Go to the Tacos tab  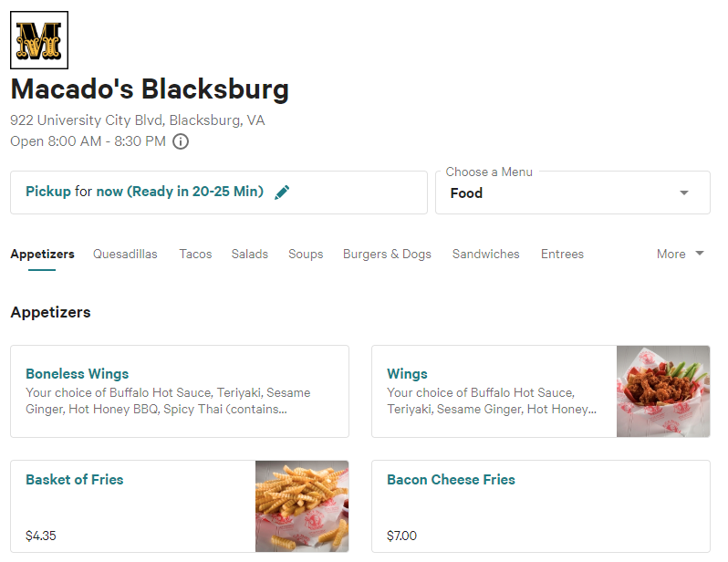[x=195, y=254]
